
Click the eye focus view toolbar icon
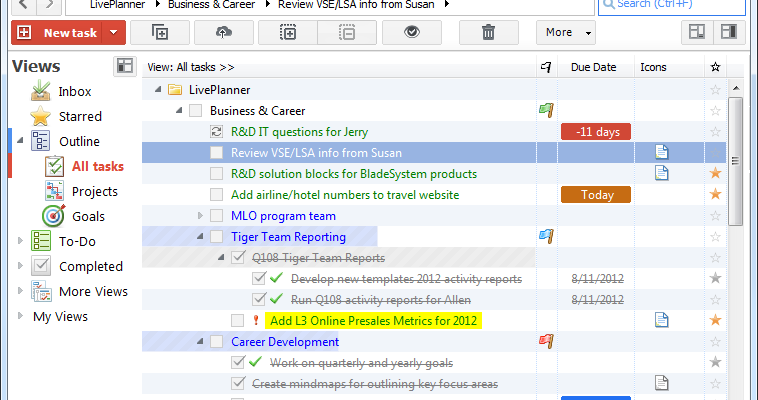coord(410,32)
